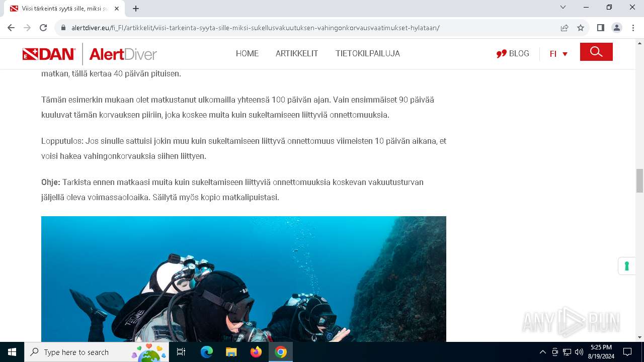
Task: Click the scrollbar down arrow
Action: pyautogui.click(x=639, y=337)
